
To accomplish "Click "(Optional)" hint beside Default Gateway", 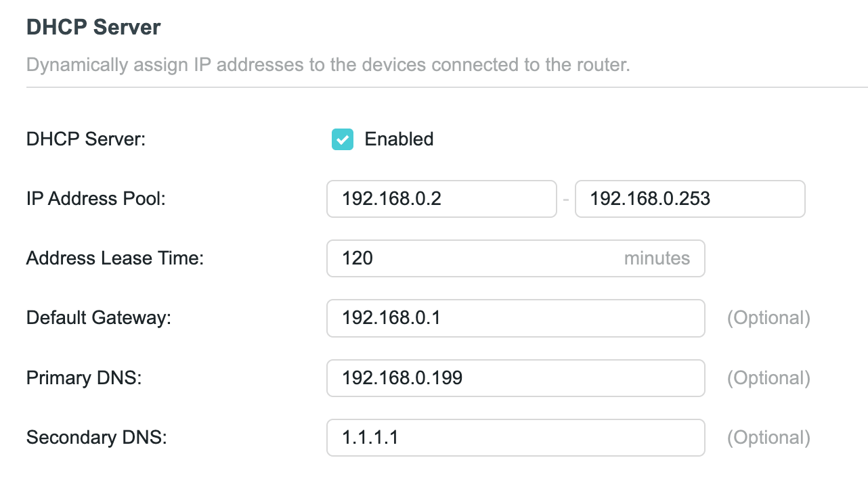I will coord(768,318).
